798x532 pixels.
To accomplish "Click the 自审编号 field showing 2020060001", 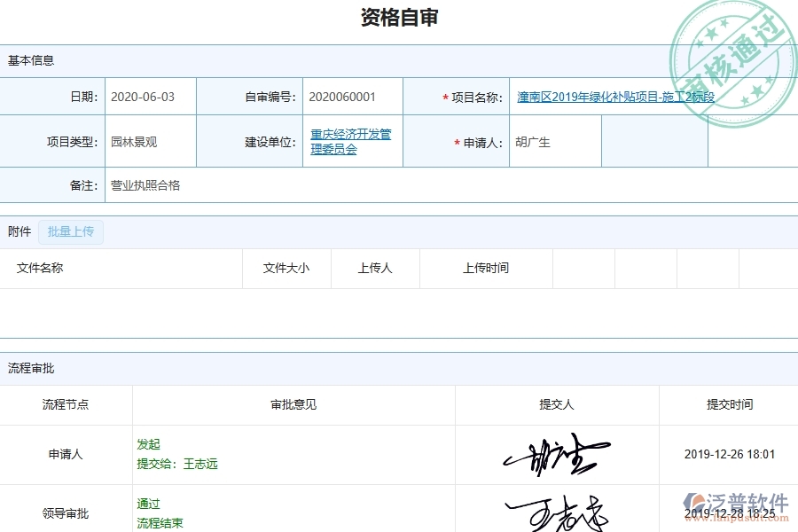I will [340, 97].
